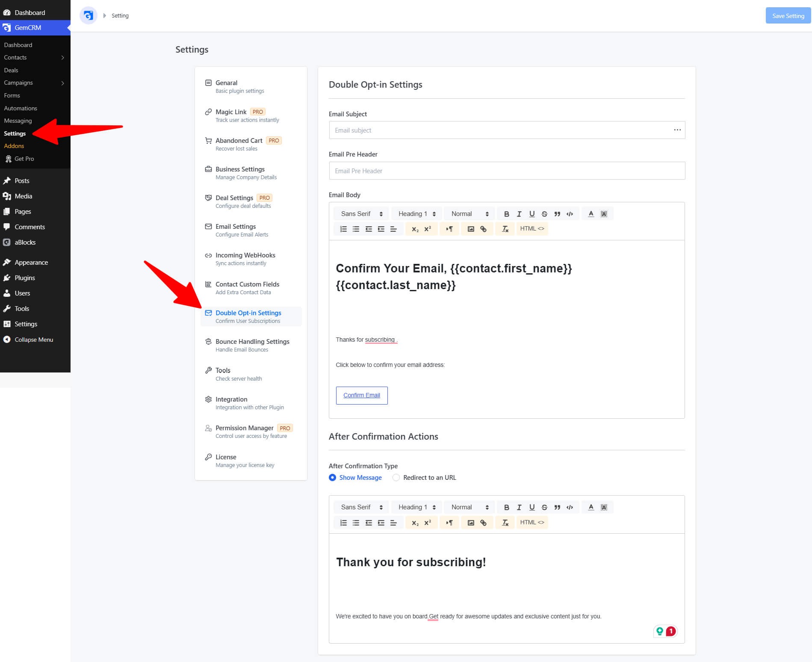Pick text color in the Email Body toolbar
Viewport: 812px width, 662px height.
coord(591,214)
